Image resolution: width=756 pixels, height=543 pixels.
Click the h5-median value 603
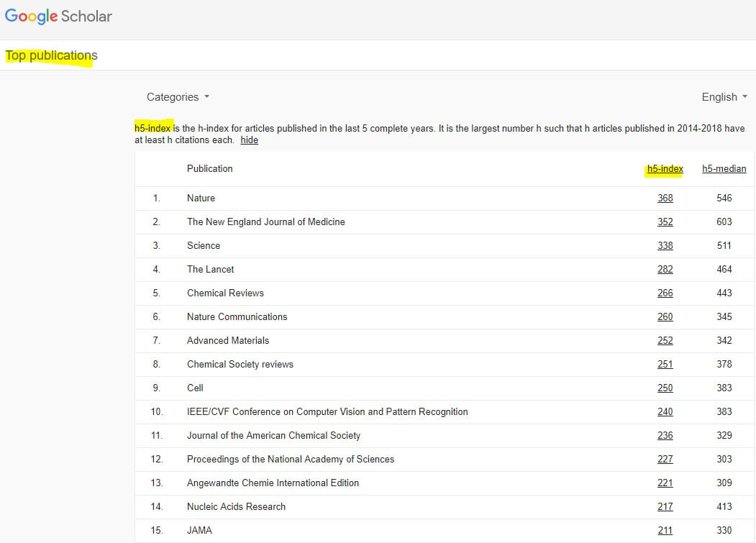pos(724,222)
